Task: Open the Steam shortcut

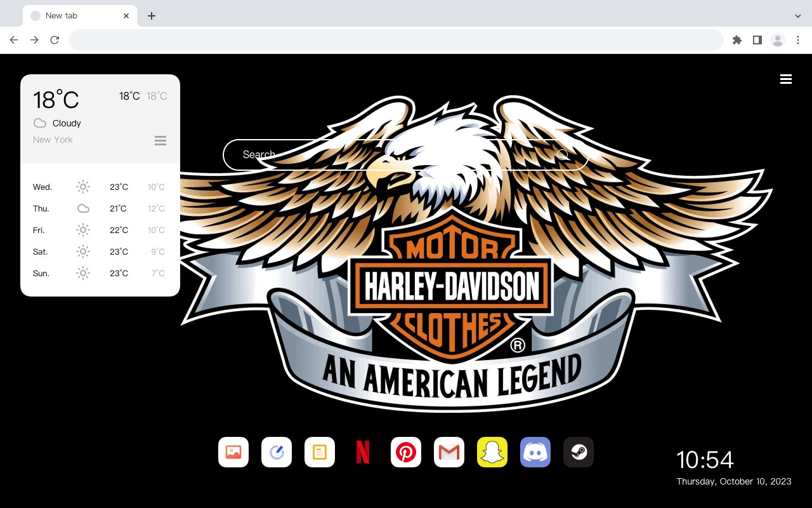Action: coord(579,452)
